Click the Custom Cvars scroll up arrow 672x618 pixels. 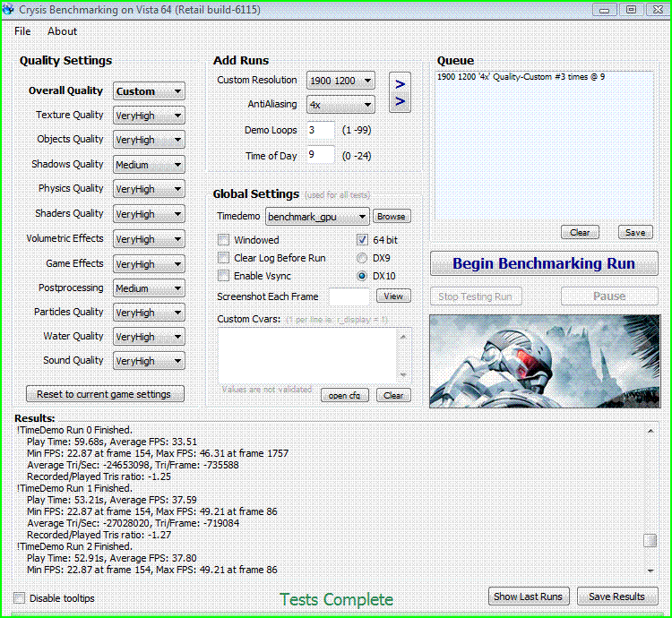click(x=403, y=337)
